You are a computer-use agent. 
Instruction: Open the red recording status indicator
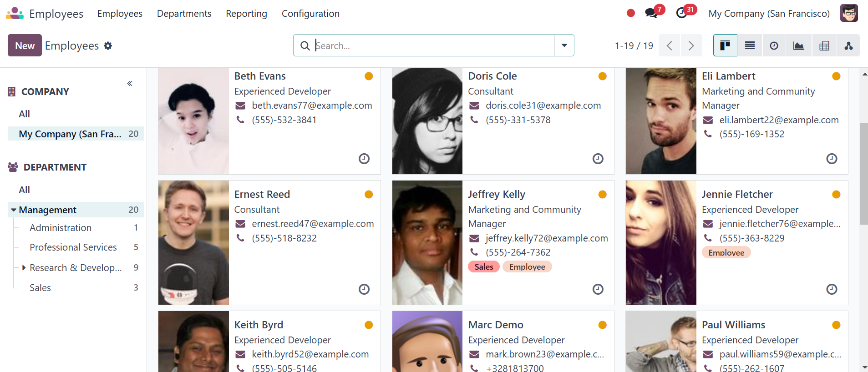pos(630,13)
